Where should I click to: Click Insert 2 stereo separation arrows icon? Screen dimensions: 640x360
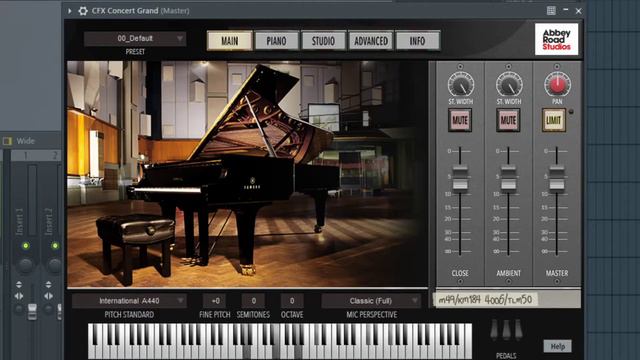[48, 296]
